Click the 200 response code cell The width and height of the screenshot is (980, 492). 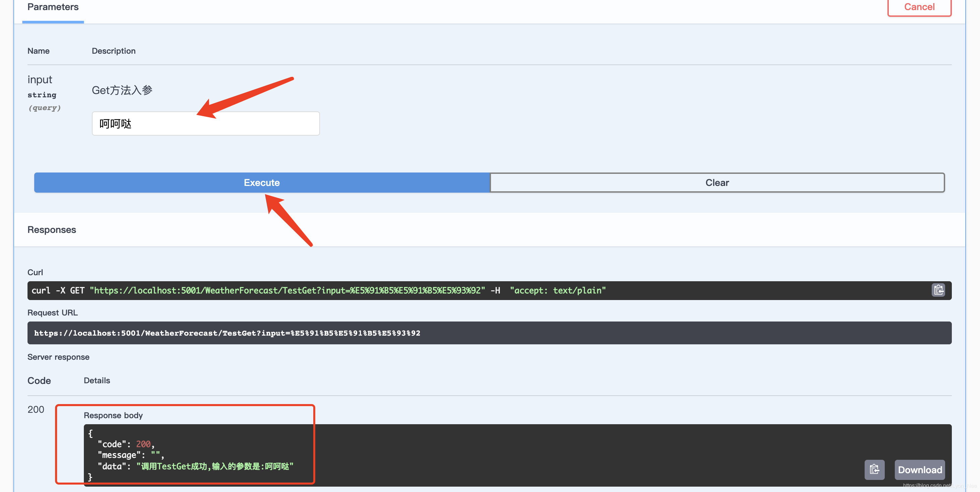click(36, 409)
